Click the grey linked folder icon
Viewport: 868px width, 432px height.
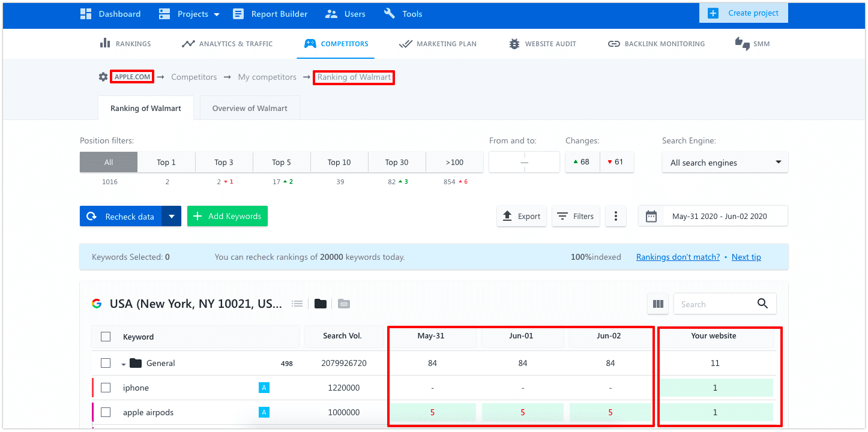click(x=343, y=304)
